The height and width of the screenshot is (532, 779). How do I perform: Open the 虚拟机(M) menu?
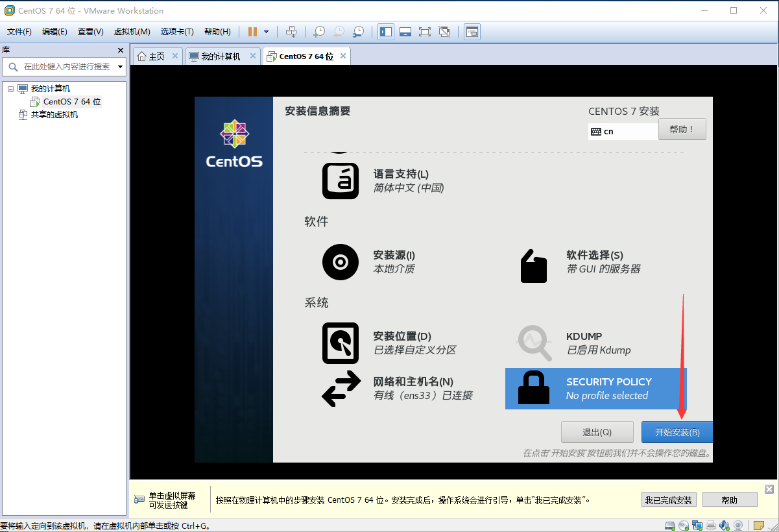132,32
